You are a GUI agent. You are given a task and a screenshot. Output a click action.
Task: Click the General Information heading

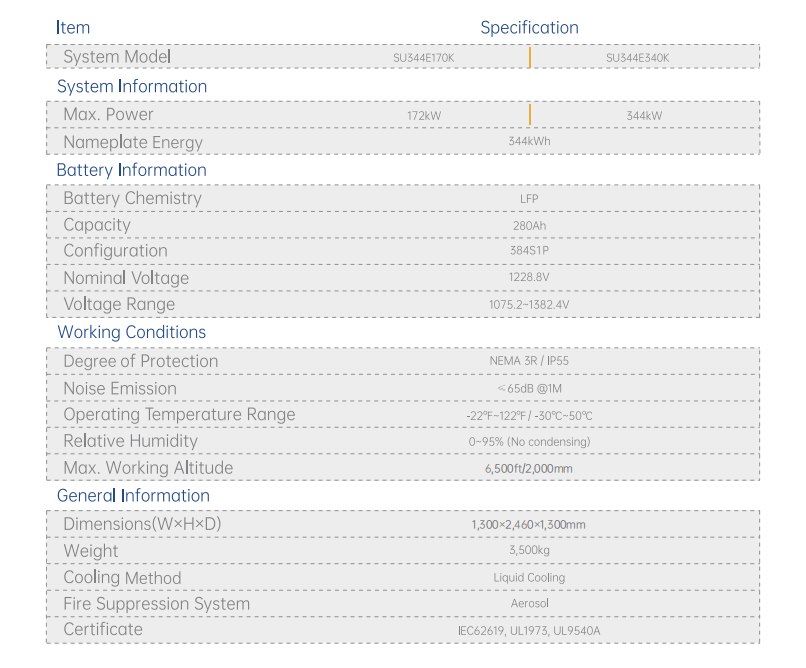[x=134, y=495]
